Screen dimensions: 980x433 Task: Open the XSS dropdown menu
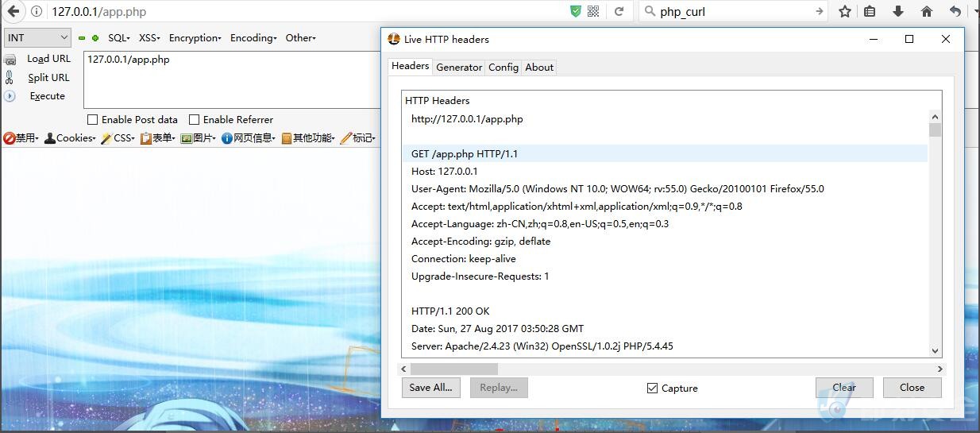[149, 38]
